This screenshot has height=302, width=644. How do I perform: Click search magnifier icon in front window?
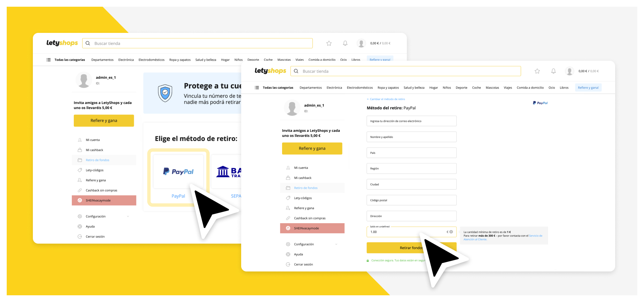[296, 71]
